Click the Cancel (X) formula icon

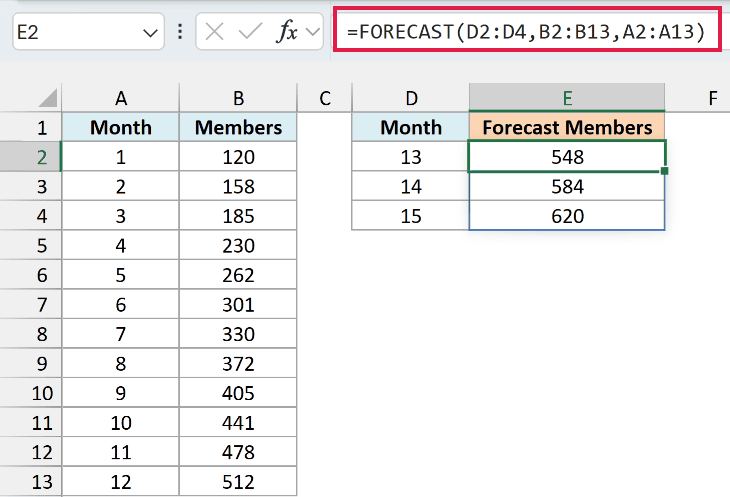215,32
